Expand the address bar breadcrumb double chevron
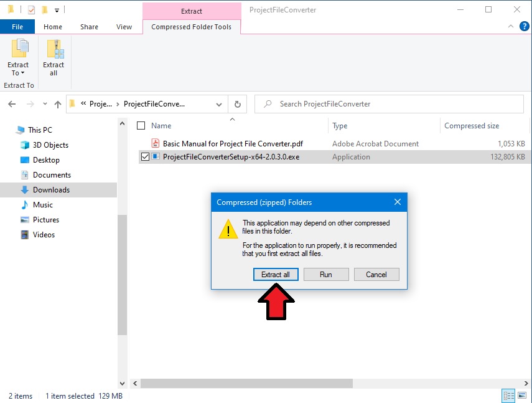Screen dimensions: 532x403 pos(83,103)
